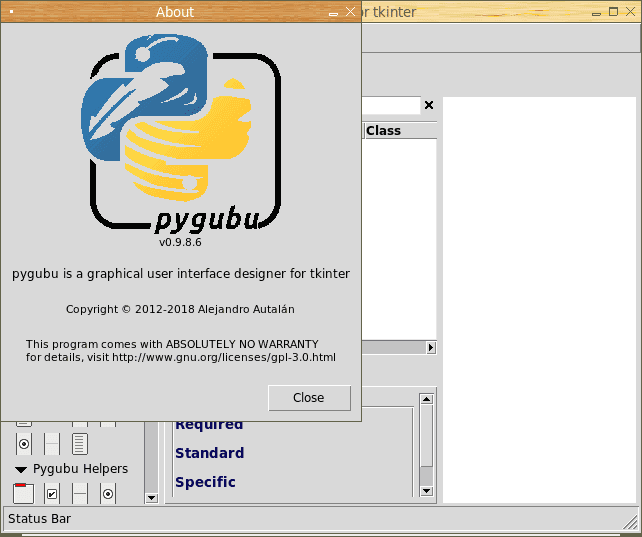The image size is (642, 537).
Task: Select the Standard properties heading
Action: tap(210, 453)
